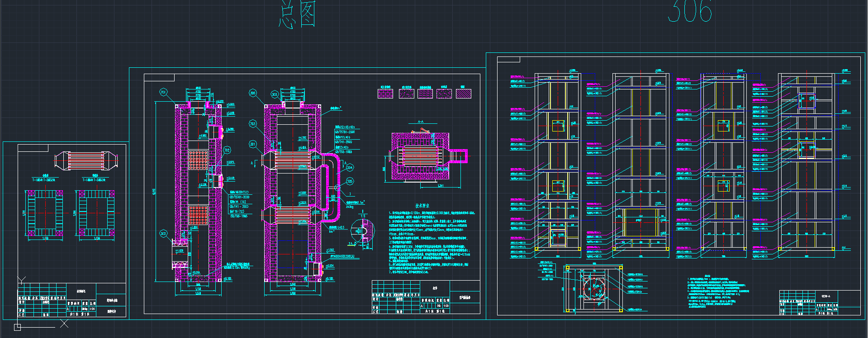868x338 pixels.
Task: Select the large '总图' title text
Action: pos(297,14)
